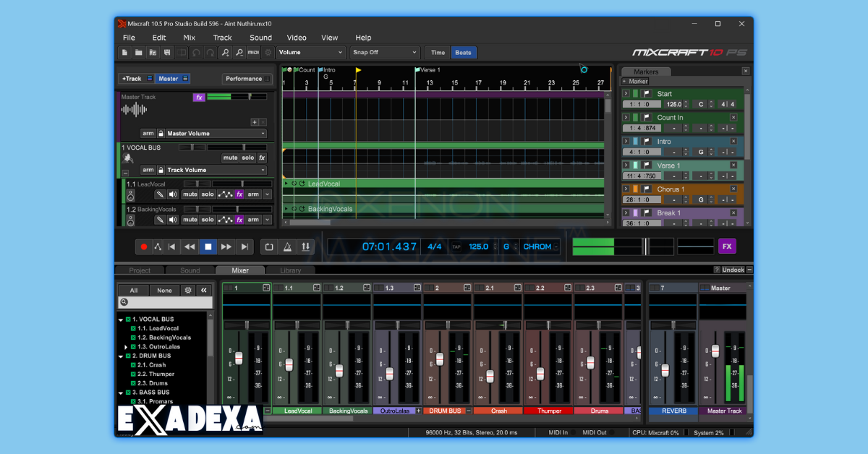
Task: Mute the LeadVocal track
Action: coord(190,194)
